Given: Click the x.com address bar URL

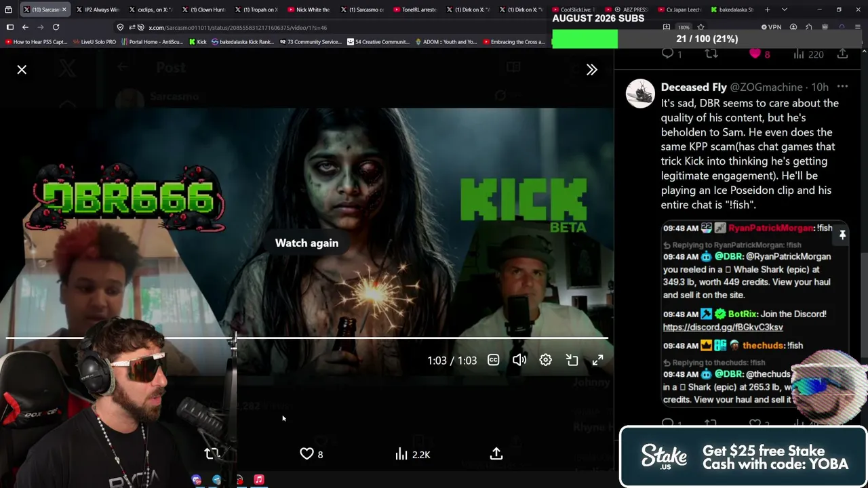Looking at the screenshot, I should (x=238, y=28).
